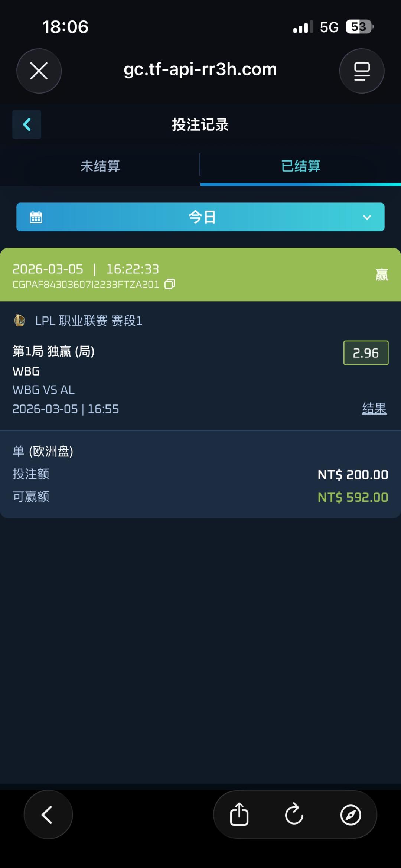Reload the page with refresh icon
The image size is (401, 868).
(294, 815)
